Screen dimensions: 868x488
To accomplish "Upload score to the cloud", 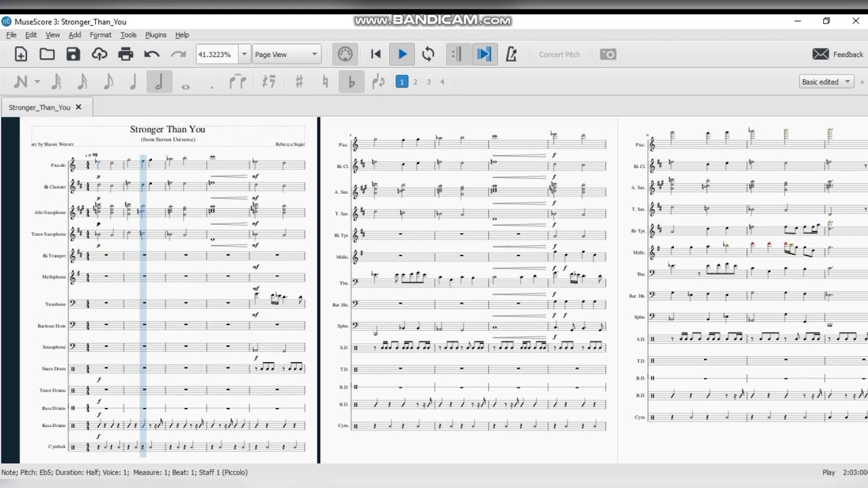I will coord(100,54).
